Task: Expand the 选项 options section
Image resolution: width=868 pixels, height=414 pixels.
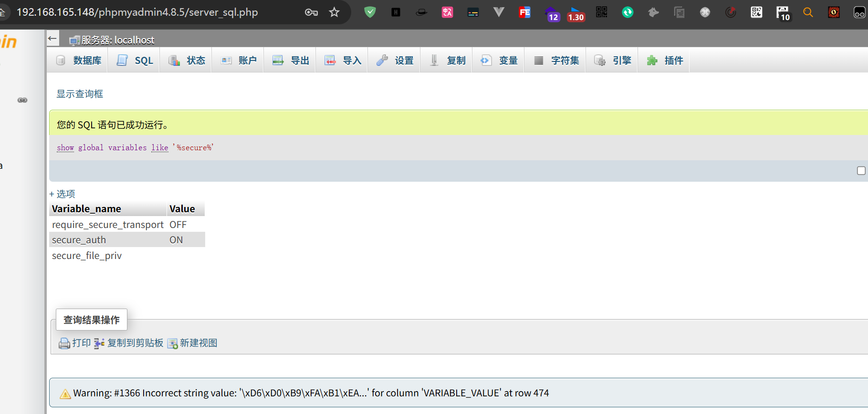Action: click(63, 194)
